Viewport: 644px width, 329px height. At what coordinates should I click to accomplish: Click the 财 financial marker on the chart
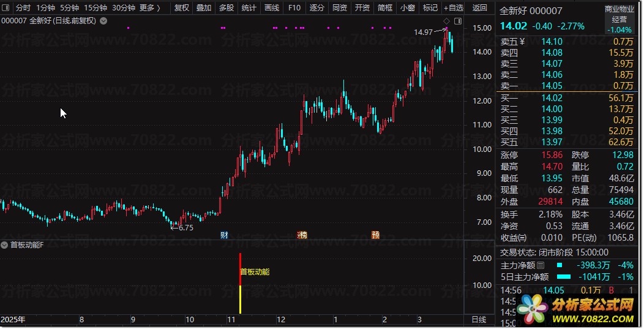pyautogui.click(x=224, y=235)
